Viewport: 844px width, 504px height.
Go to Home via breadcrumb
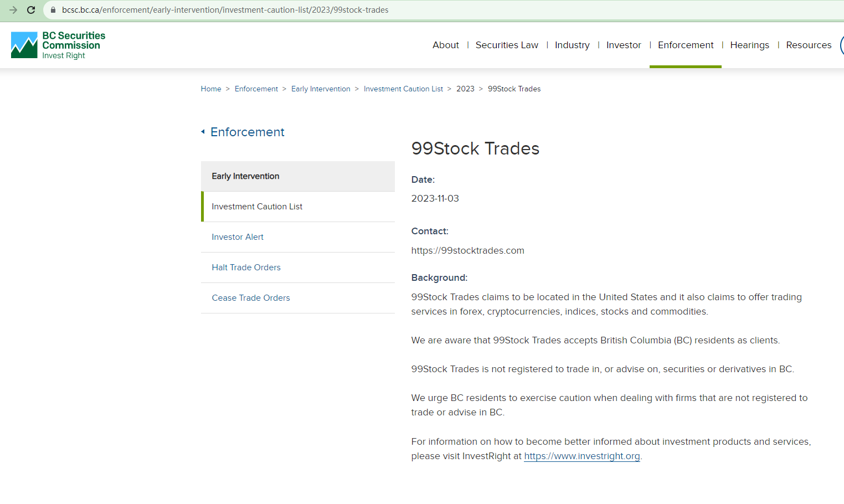(210, 89)
